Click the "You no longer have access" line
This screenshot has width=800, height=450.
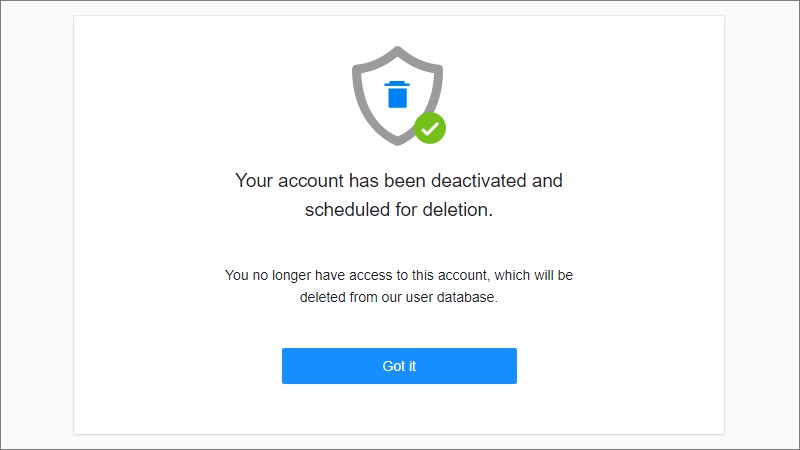click(x=399, y=275)
